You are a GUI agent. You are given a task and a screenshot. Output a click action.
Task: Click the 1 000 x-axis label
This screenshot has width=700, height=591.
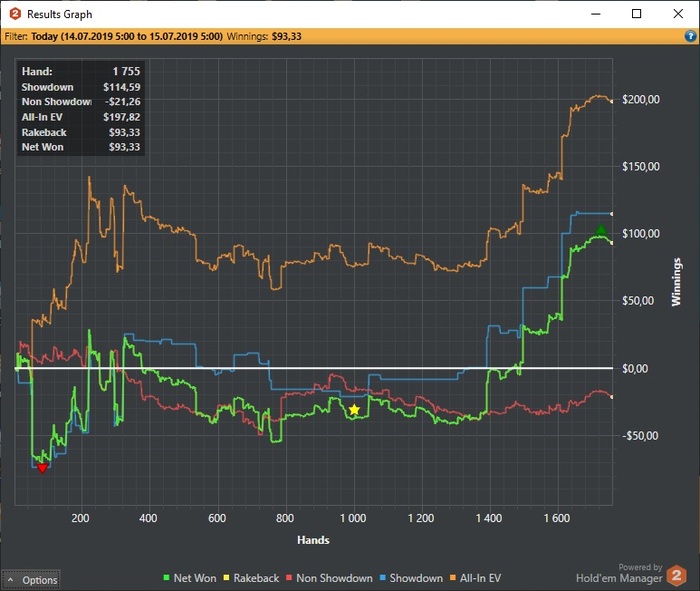(x=353, y=518)
